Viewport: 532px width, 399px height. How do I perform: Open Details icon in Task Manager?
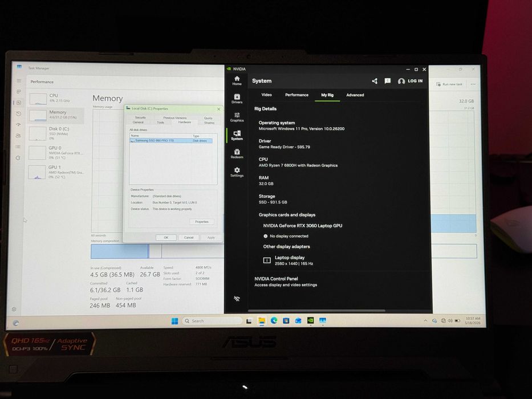18,146
